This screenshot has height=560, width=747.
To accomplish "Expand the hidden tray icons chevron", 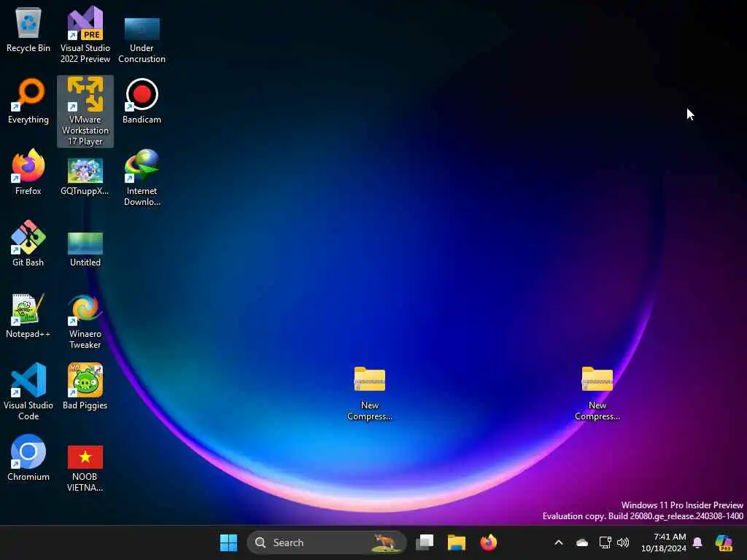I will tap(559, 542).
